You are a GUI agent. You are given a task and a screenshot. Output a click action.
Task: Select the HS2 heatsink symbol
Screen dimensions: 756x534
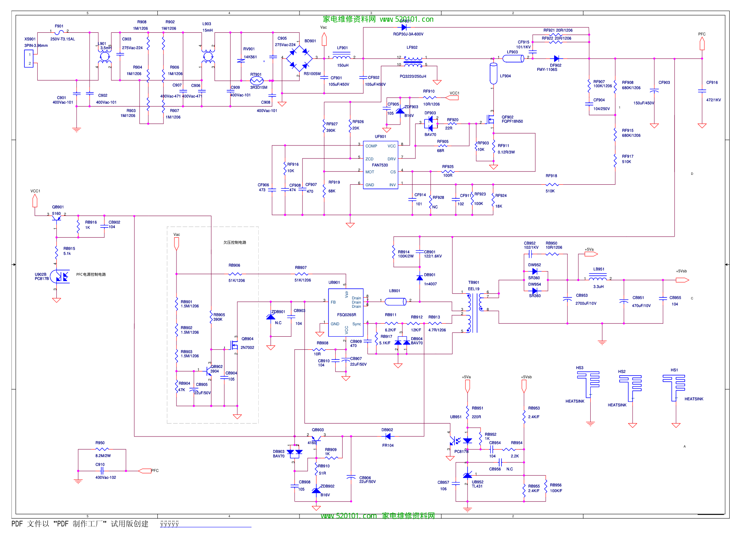point(630,388)
